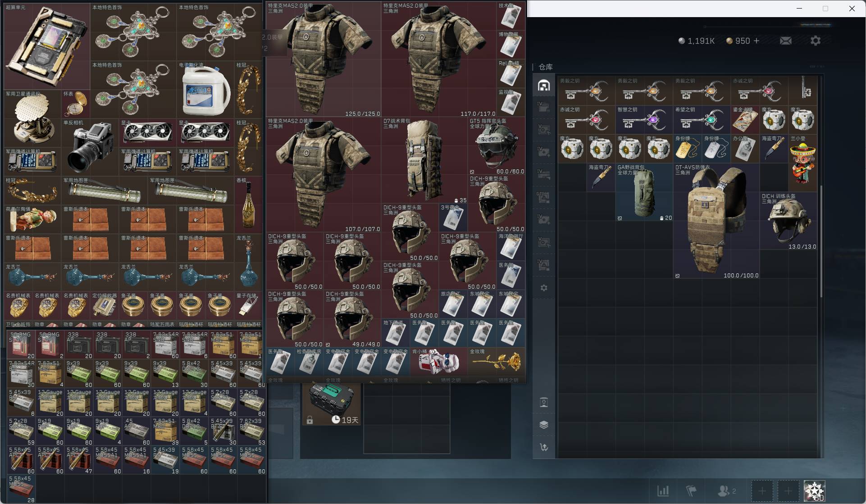Click the stacked layers icon in sidebar

click(544, 425)
